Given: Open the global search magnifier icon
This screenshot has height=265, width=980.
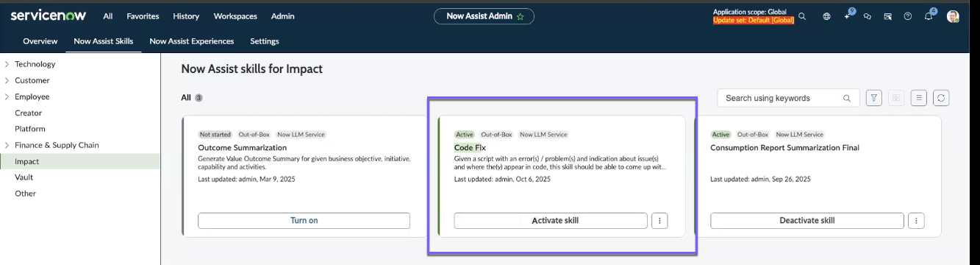Looking at the screenshot, I should point(802,16).
